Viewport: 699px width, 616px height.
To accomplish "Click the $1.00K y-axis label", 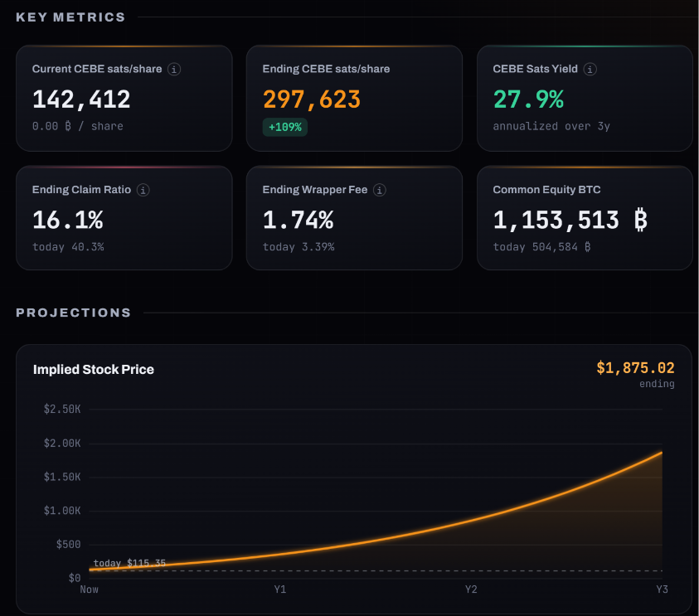I will tap(62, 511).
